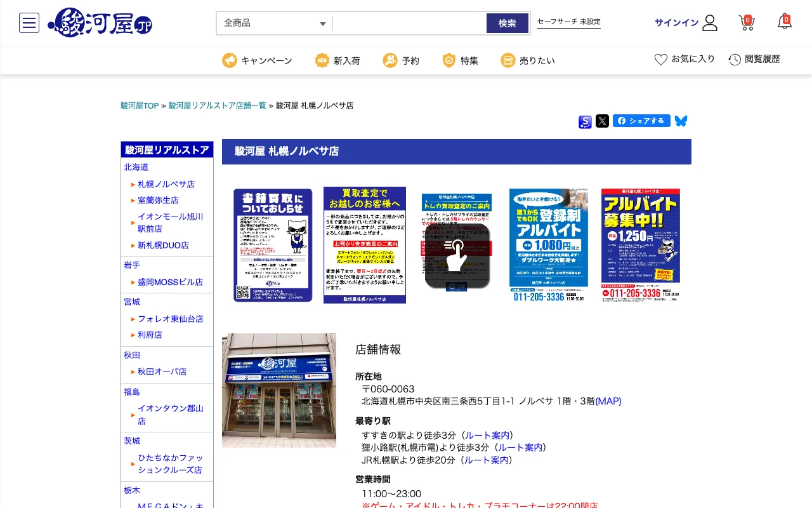Open the 新入荷 menu item
This screenshot has height=508, width=812.
click(x=347, y=61)
